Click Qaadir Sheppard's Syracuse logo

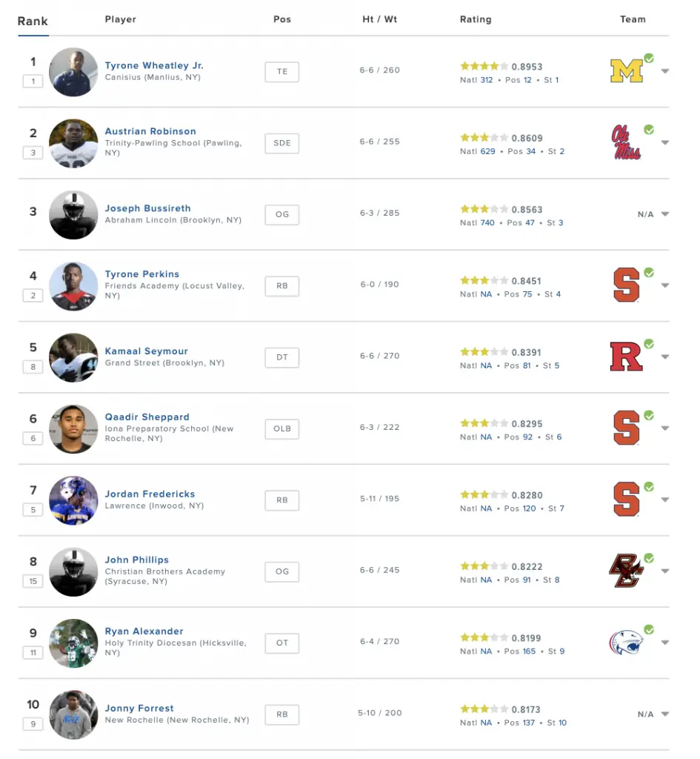626,428
